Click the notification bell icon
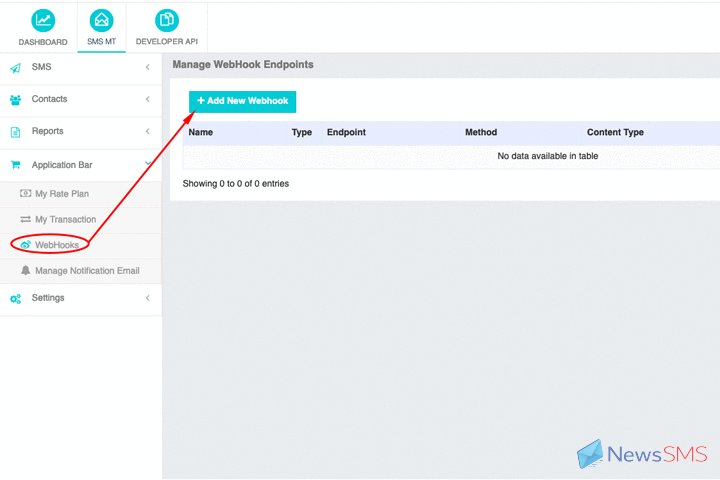This screenshot has height=480, width=720. pyautogui.click(x=26, y=271)
